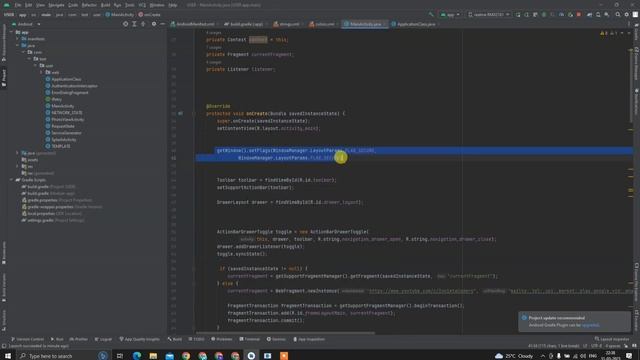Open the Problems tool window

222,339
